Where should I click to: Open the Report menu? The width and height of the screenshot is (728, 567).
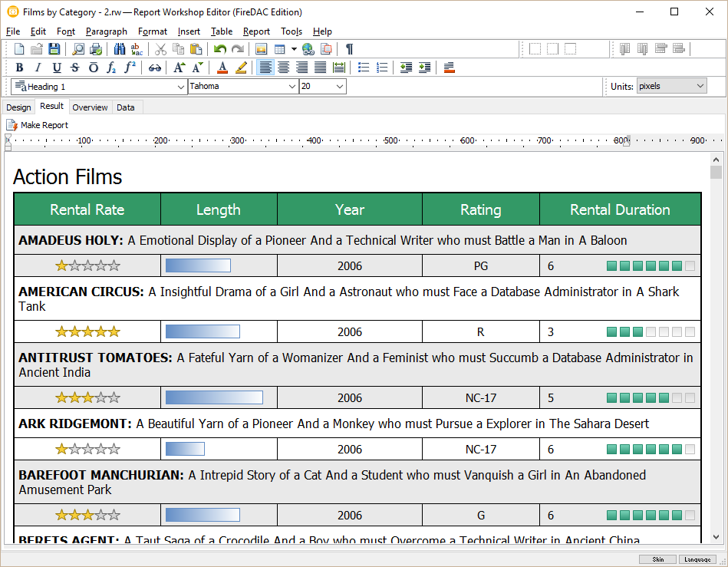point(256,31)
